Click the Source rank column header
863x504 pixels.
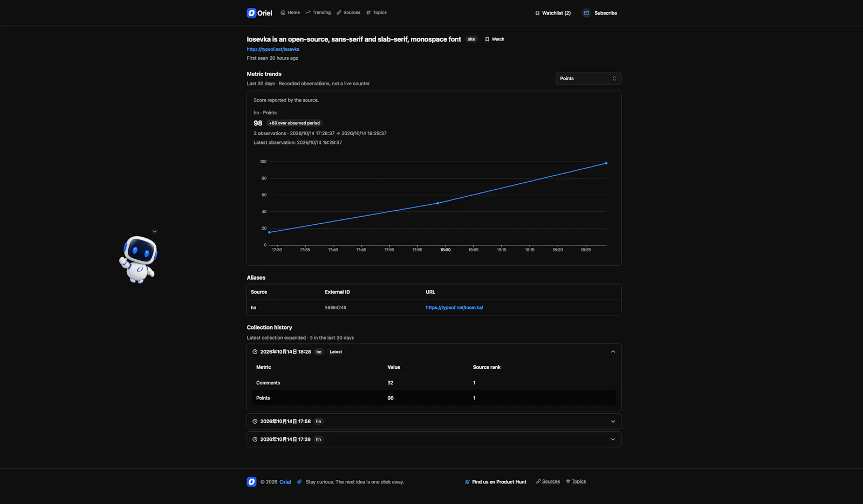click(x=487, y=367)
